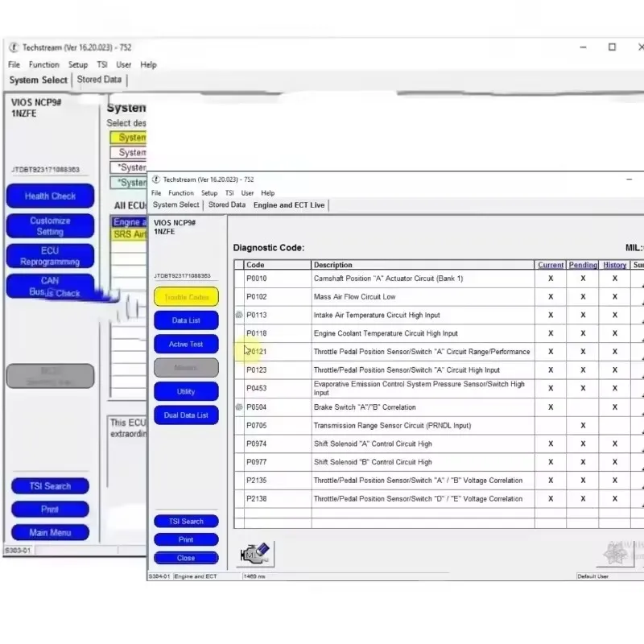644x644 pixels.
Task: Click TSI Search in the back window
Action: pyautogui.click(x=50, y=486)
